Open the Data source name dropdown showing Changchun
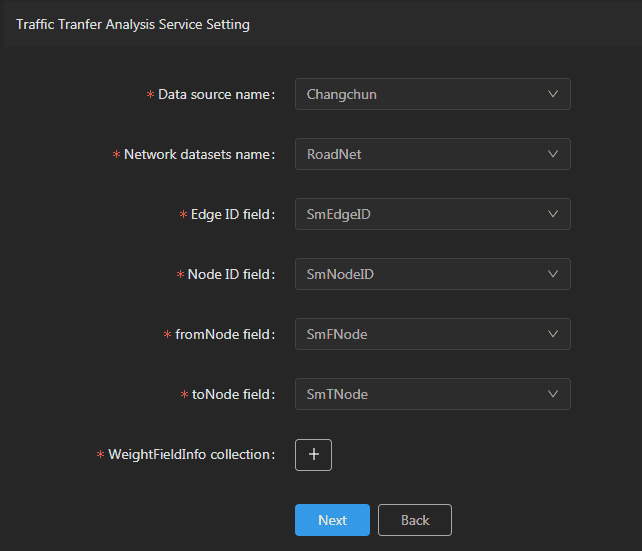Screen dimensions: 642x551 [432, 94]
